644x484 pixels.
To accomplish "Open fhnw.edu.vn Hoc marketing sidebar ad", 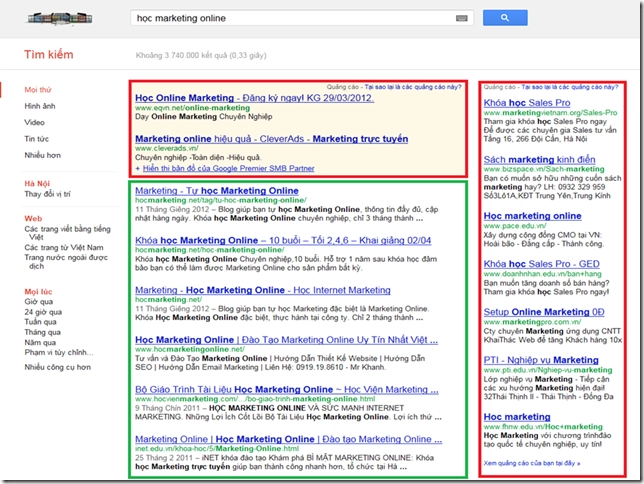I will coord(517,417).
